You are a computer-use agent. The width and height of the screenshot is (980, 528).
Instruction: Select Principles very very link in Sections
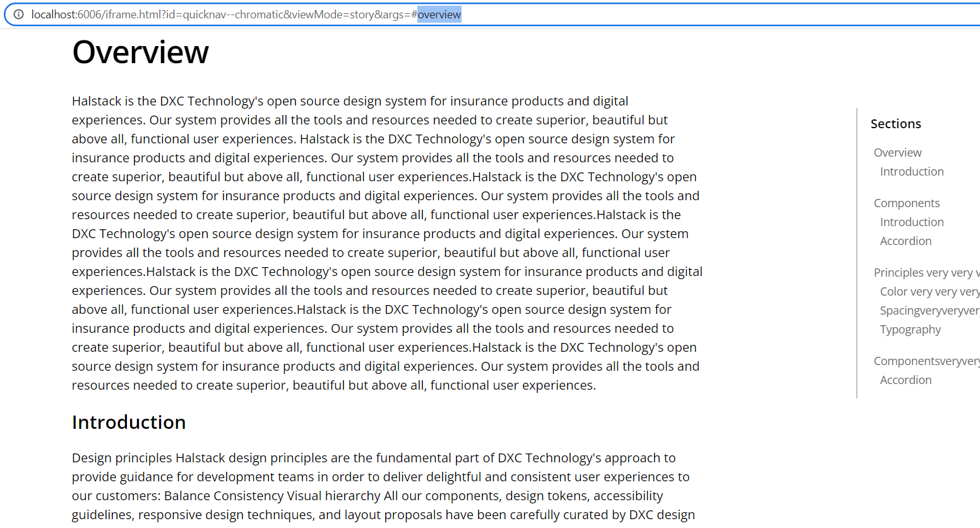926,272
